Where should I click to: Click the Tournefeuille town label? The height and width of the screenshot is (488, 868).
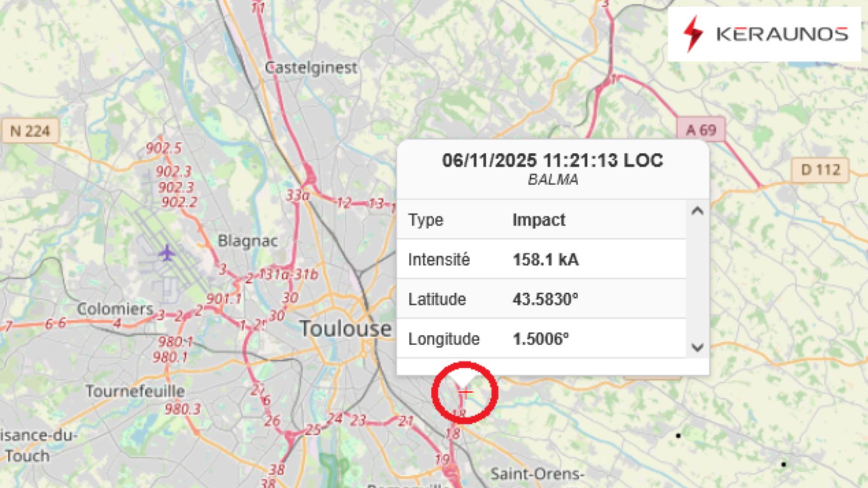pos(135,391)
